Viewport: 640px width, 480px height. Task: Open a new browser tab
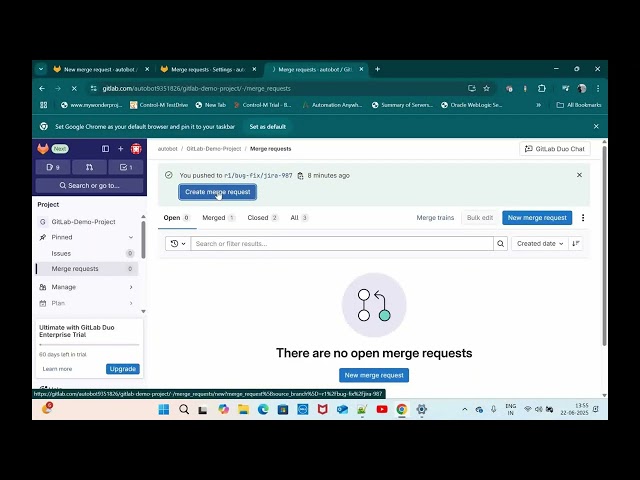(378, 69)
